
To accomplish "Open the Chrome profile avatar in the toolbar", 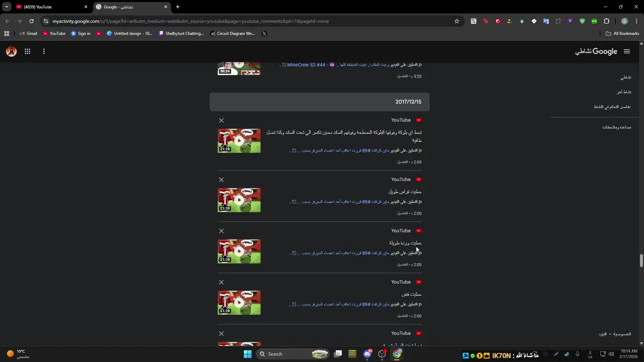I will pyautogui.click(x=624, y=21).
